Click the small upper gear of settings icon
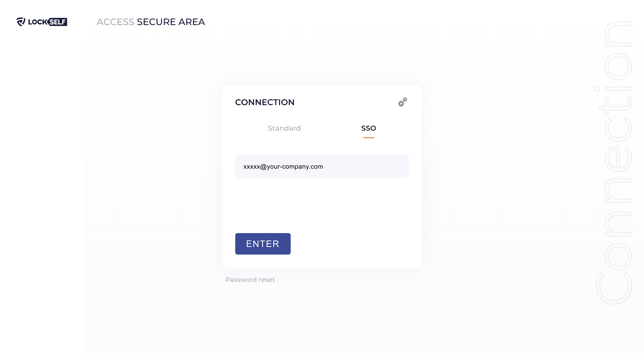Image resolution: width=644 pixels, height=353 pixels. point(405,100)
